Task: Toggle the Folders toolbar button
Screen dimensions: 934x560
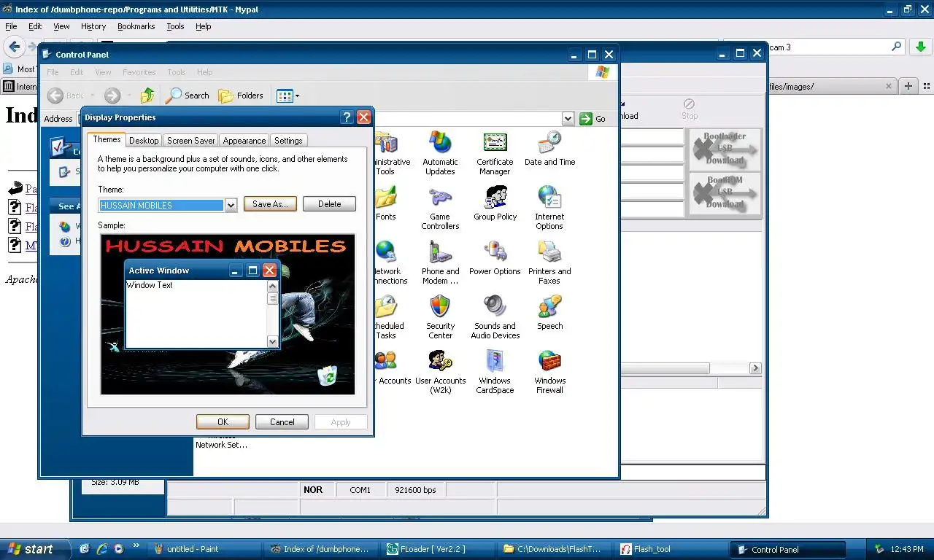Action: 241,96
